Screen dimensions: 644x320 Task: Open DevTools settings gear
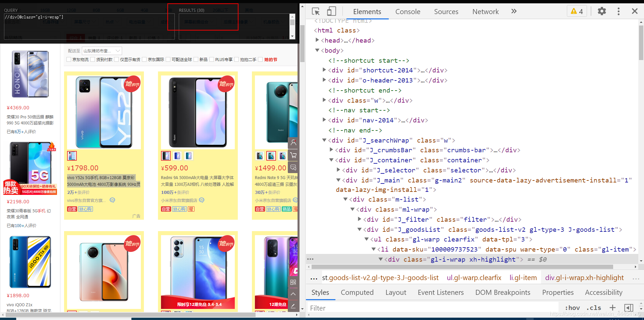coord(602,11)
